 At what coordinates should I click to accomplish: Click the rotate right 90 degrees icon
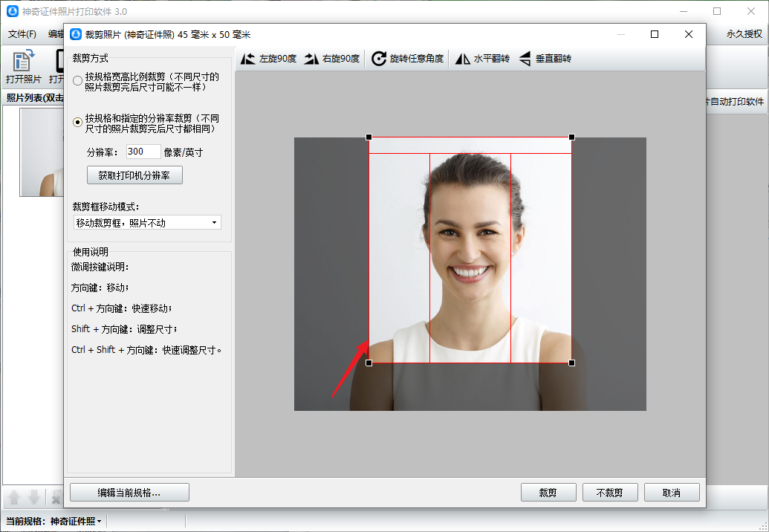[x=311, y=59]
